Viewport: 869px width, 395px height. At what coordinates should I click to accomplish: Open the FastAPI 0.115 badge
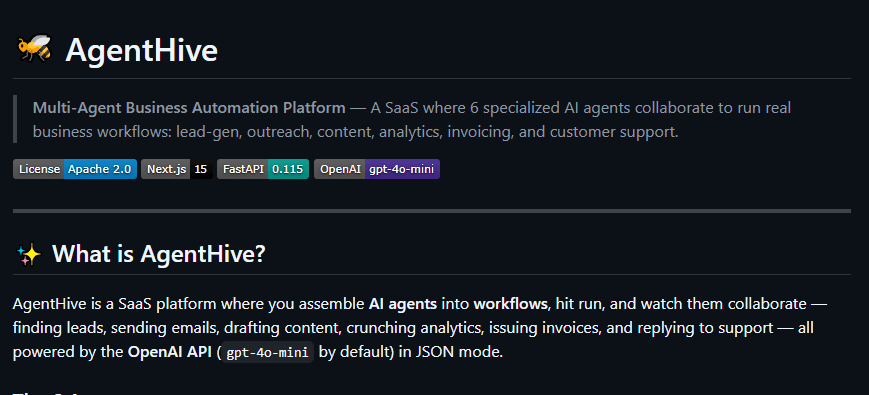point(263,169)
